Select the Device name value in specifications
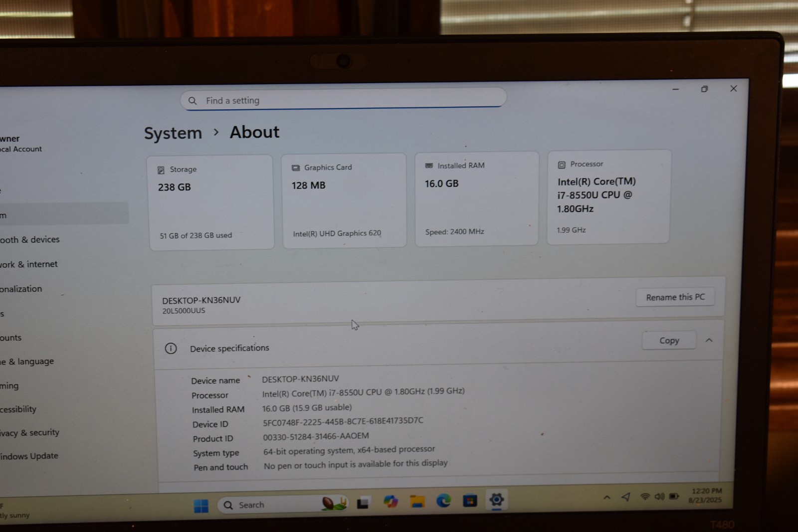The image size is (798, 532). pos(300,379)
